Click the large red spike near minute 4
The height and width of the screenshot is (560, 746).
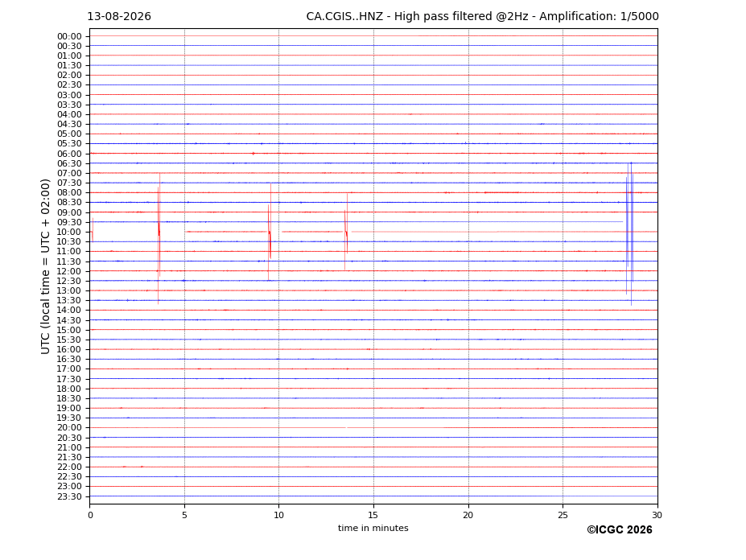pyautogui.click(x=159, y=238)
